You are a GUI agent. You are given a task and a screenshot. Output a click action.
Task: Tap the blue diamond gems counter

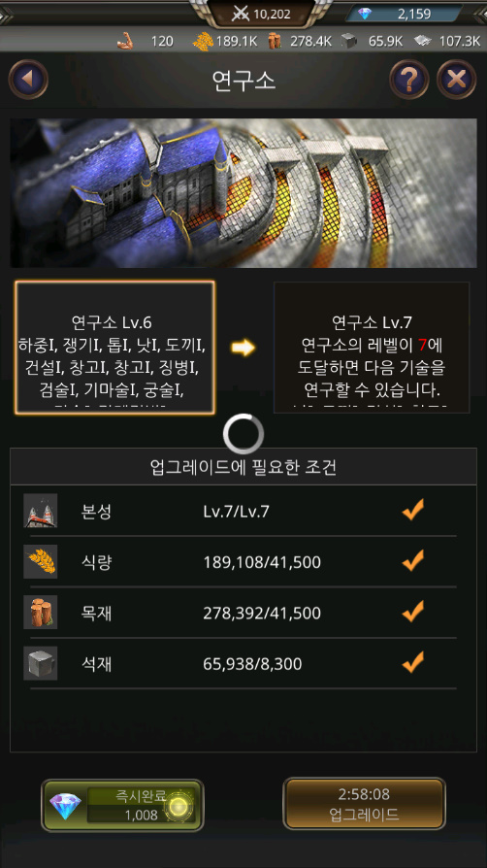(x=404, y=14)
